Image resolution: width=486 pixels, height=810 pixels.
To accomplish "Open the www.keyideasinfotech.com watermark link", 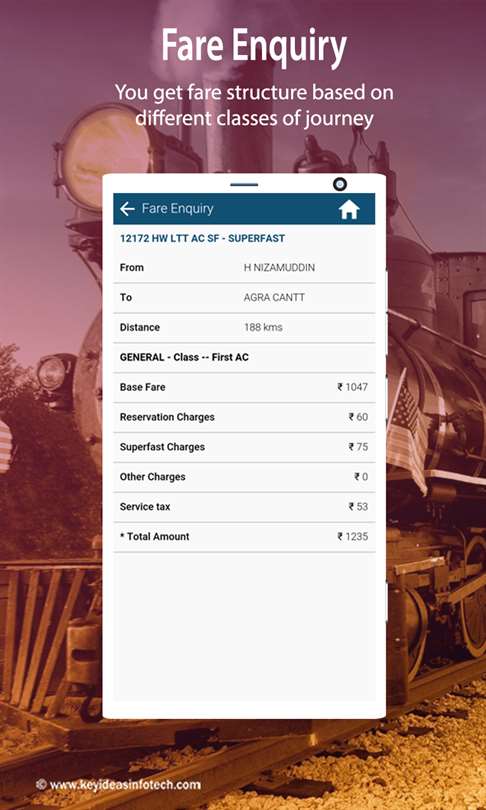I will pos(118,785).
